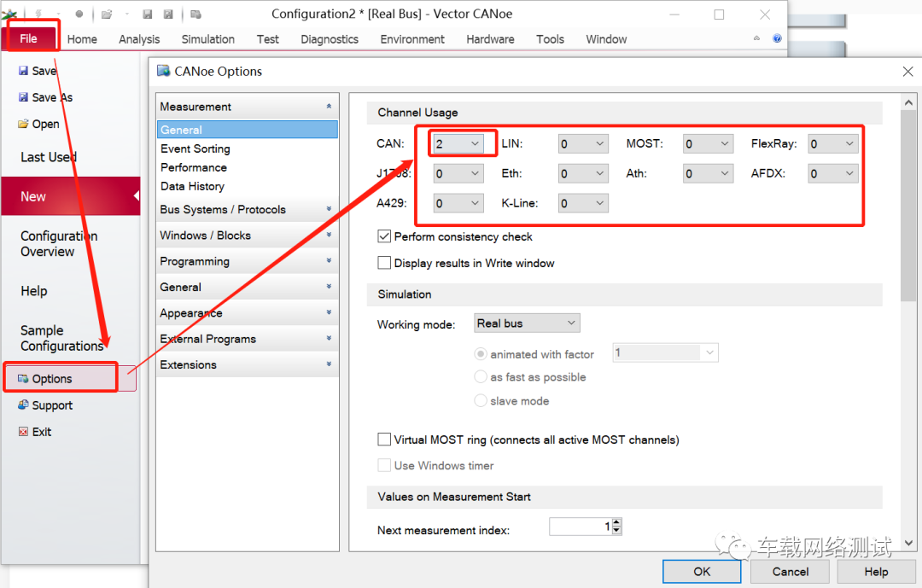This screenshot has height=588, width=922.
Task: Open the A429 channel count dropdown
Action: click(458, 203)
